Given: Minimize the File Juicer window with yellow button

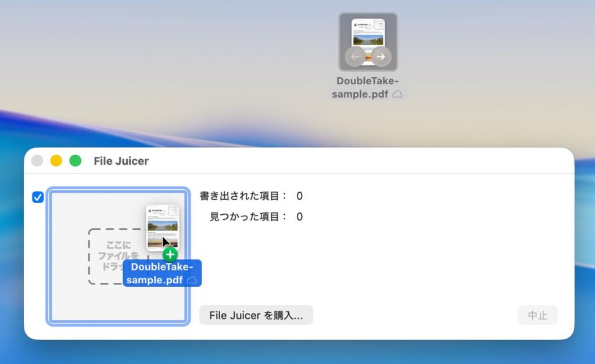Looking at the screenshot, I should pos(56,161).
